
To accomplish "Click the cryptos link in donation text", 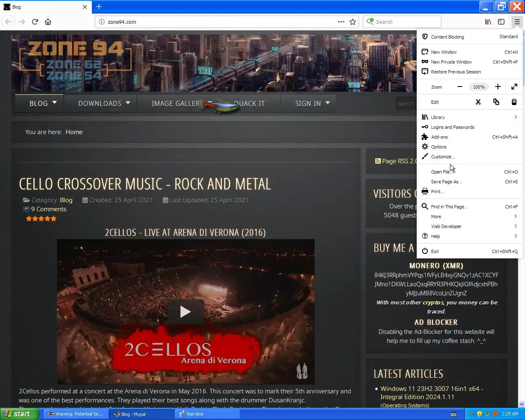I will click(x=433, y=302).
